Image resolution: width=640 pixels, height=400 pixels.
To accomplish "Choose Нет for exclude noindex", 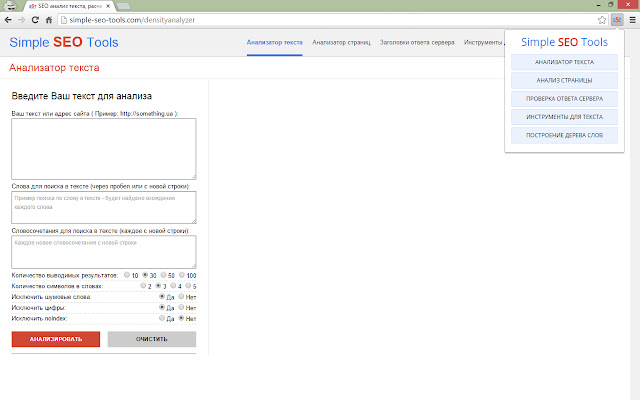I will (181, 318).
